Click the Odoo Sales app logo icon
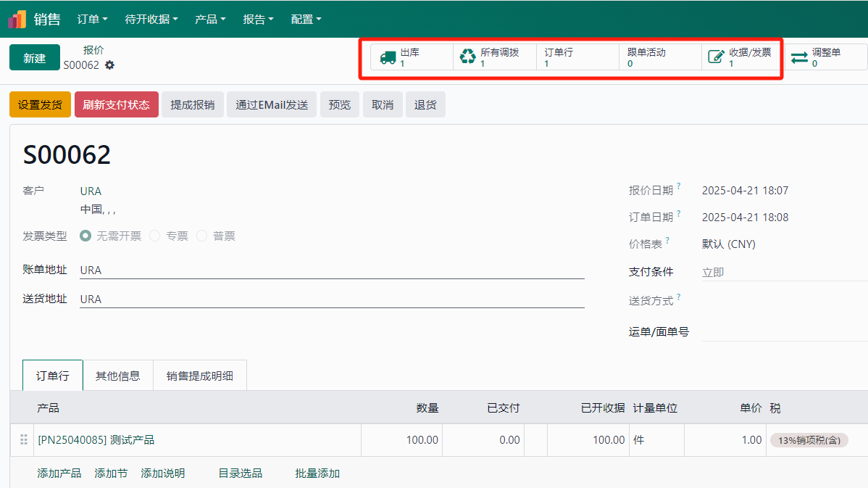The width and height of the screenshot is (868, 488). point(17,20)
